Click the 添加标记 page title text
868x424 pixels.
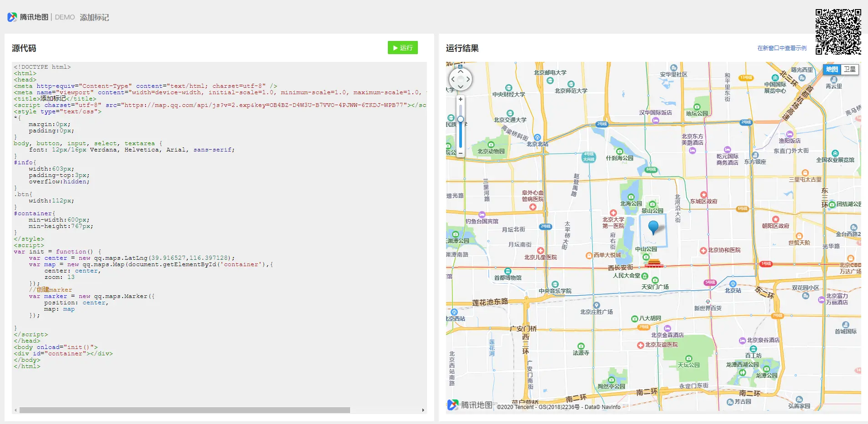tap(95, 17)
